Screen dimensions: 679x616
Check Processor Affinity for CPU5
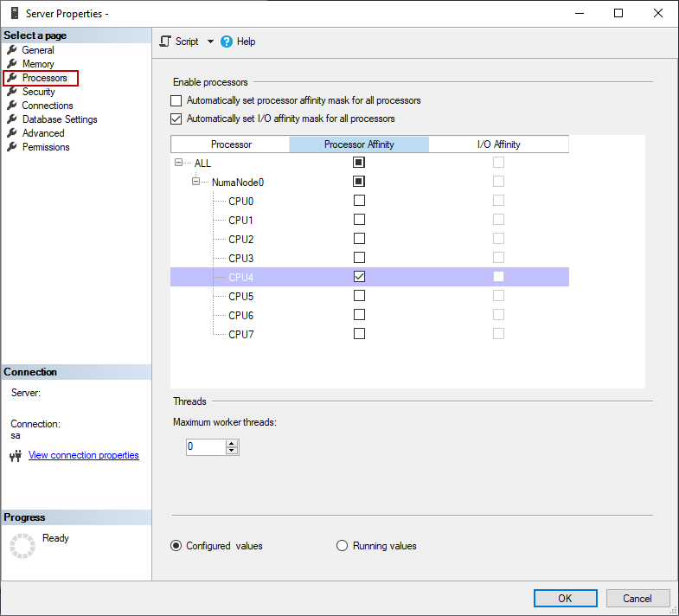click(359, 296)
